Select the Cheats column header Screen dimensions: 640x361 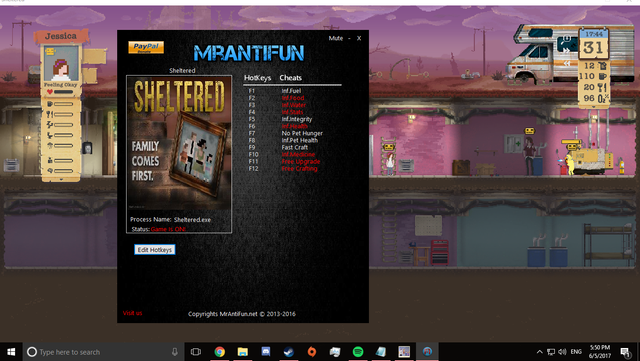click(290, 78)
